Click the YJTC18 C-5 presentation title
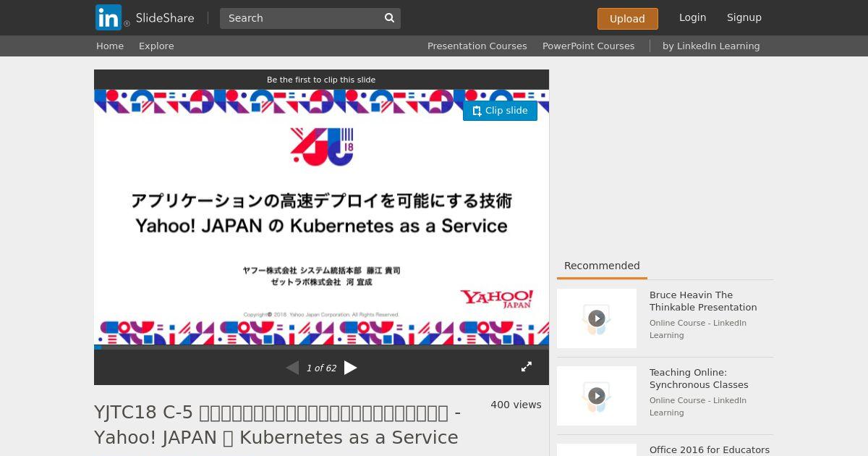Screen dimensions: 868x456 [277, 425]
